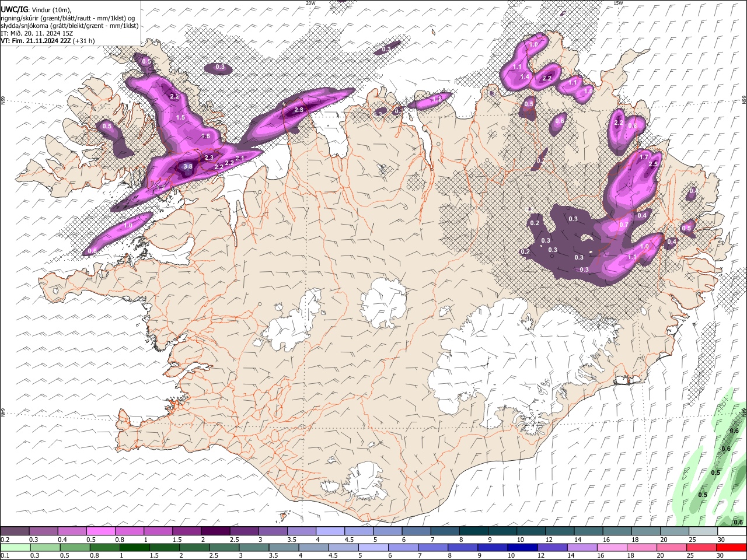The width and height of the screenshot is (747, 560).
Task: Select the 2.1 value label on the map
Action: (239, 159)
